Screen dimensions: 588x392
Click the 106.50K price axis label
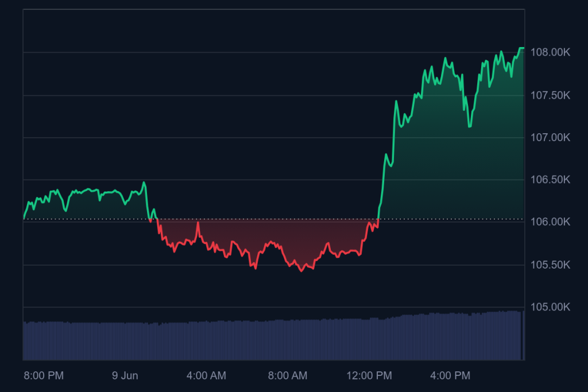tap(550, 180)
